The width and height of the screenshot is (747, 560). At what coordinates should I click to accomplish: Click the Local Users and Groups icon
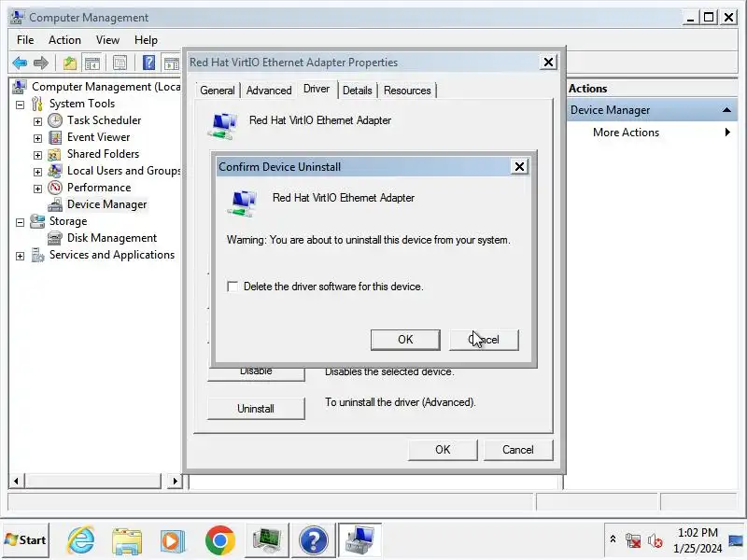click(55, 171)
